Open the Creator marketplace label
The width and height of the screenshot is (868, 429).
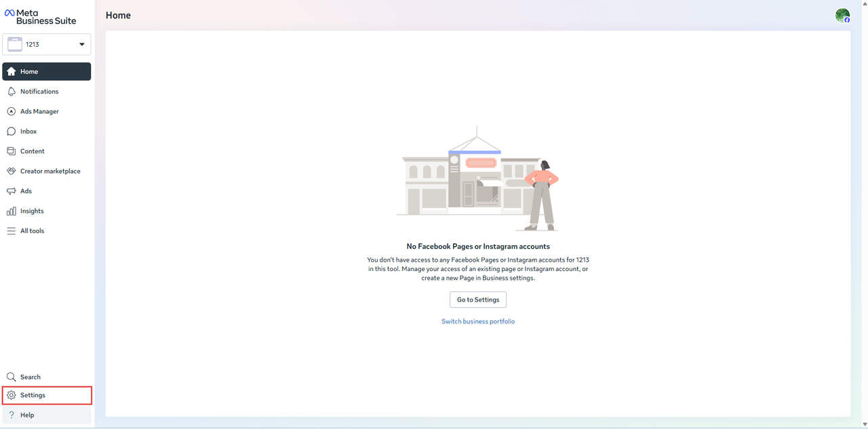coord(50,171)
